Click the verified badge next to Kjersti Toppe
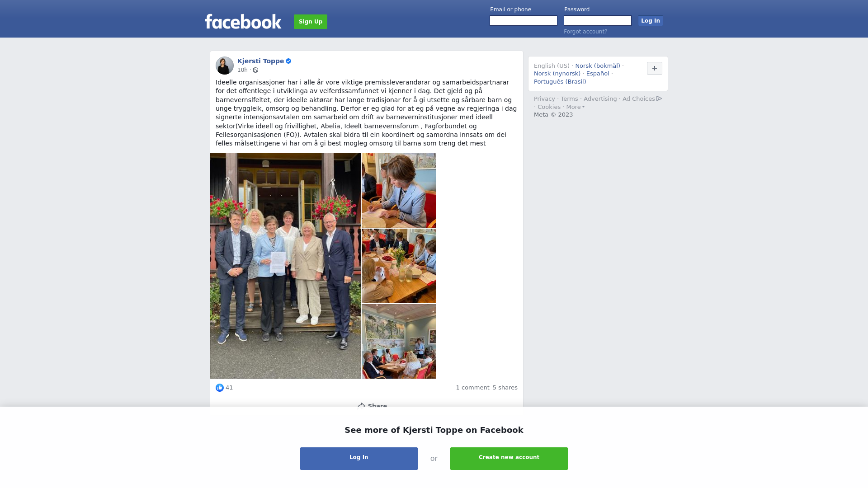 click(288, 61)
